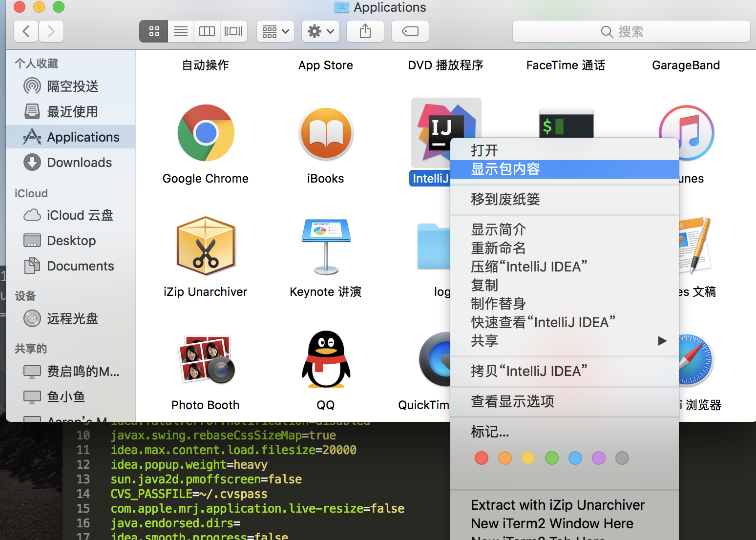Choose 显示包内容 in the context menu

pos(565,169)
